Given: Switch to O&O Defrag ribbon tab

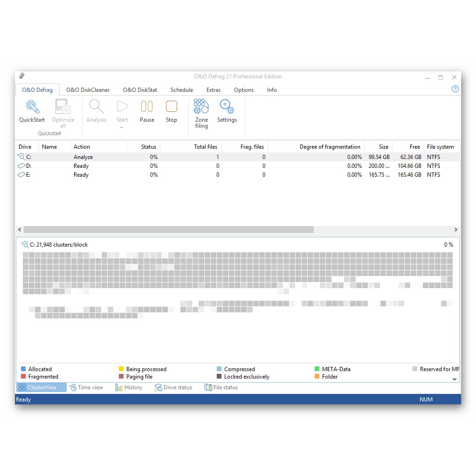Looking at the screenshot, I should coord(37,90).
